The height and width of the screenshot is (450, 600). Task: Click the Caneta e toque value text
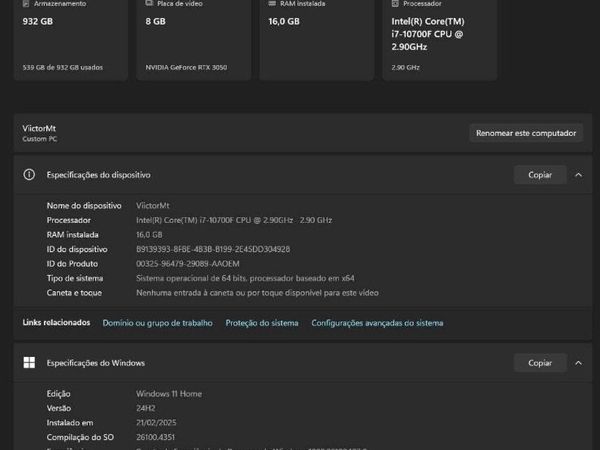pos(258,293)
